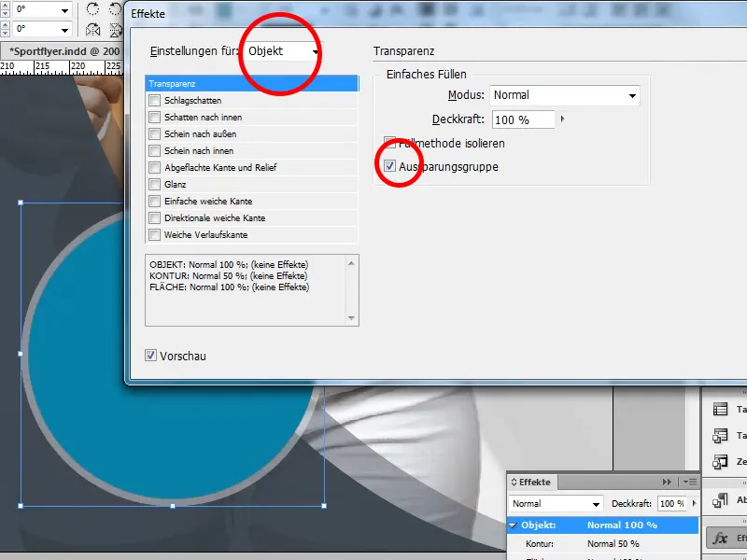Open the lower shear angle dropdown arrow
Viewport: 747px width, 560px height.
coord(64,30)
